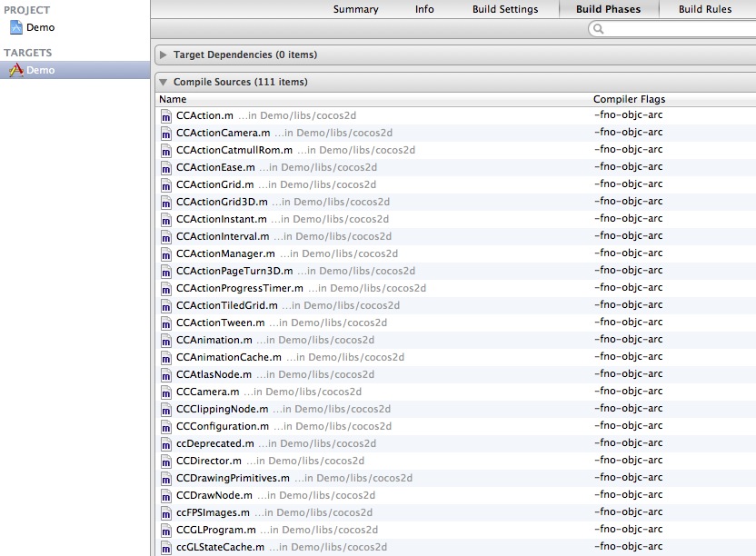Click the Target Dependencies (0 items) title
The height and width of the screenshot is (556, 756).
245,55
